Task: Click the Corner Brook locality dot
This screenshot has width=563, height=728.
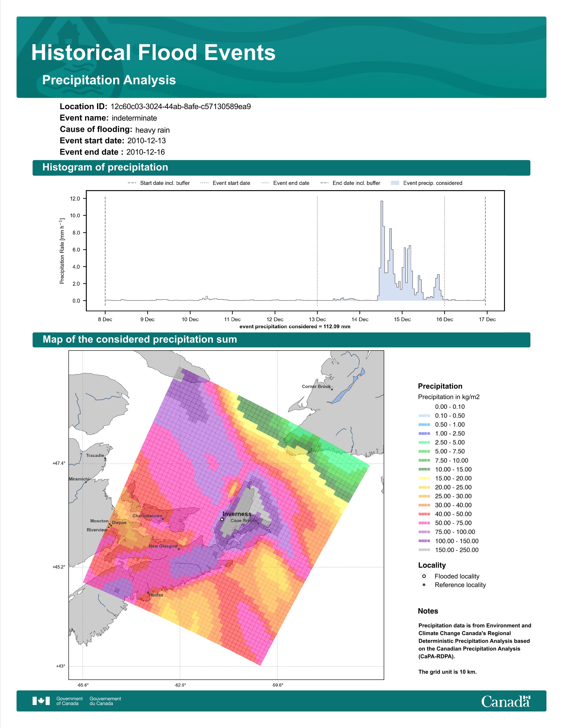Action: [x=332, y=389]
